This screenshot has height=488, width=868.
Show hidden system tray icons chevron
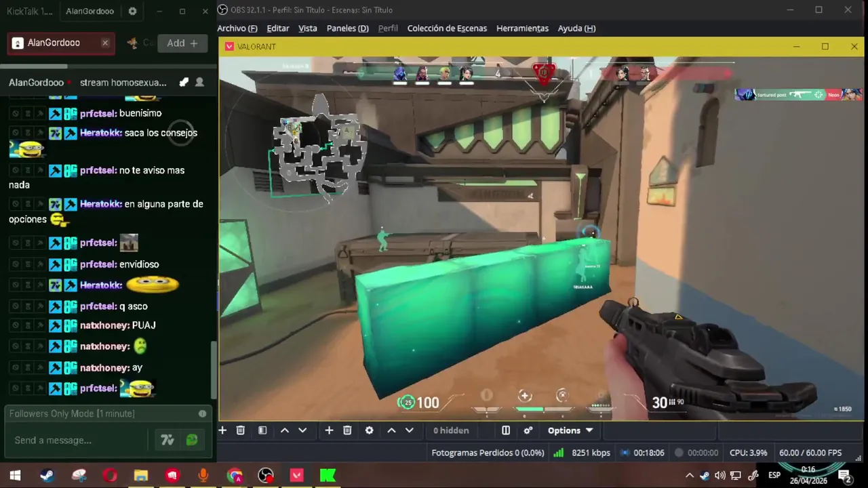(x=690, y=476)
